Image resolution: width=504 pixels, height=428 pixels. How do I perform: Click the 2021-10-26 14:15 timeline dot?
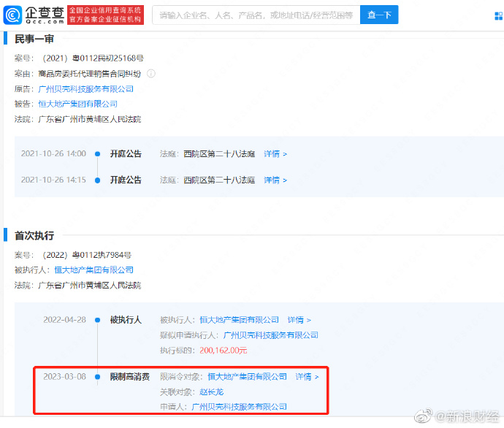click(97, 180)
